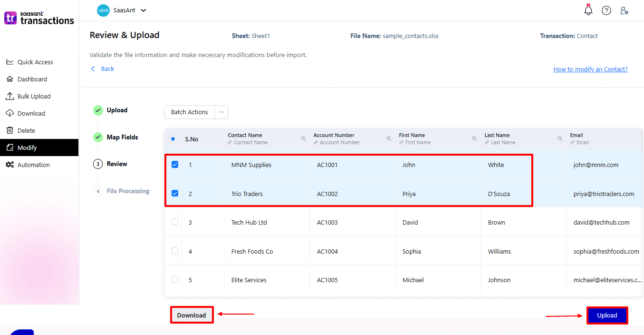Open the 'How to modify an Contact?' link
The height and width of the screenshot is (335, 644).
tap(590, 69)
